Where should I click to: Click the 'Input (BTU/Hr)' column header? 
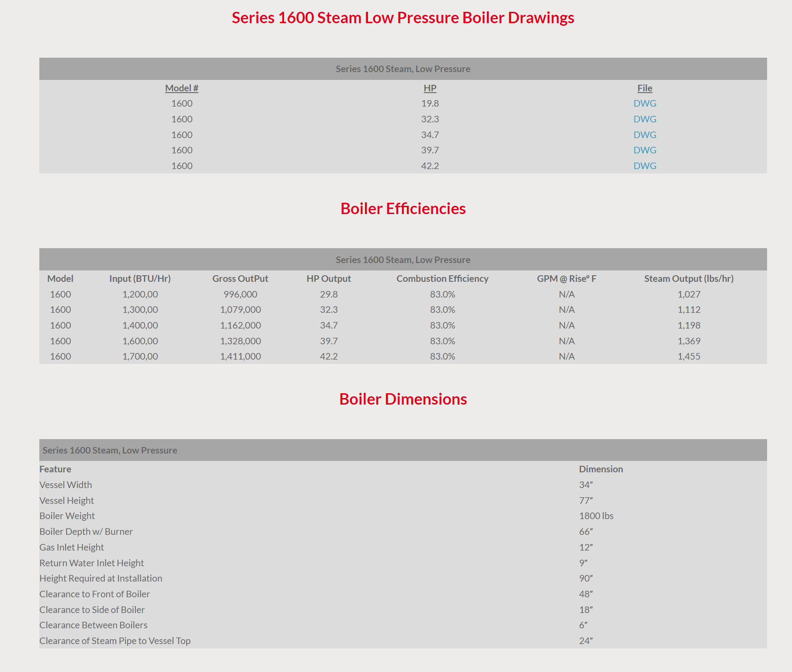click(140, 279)
